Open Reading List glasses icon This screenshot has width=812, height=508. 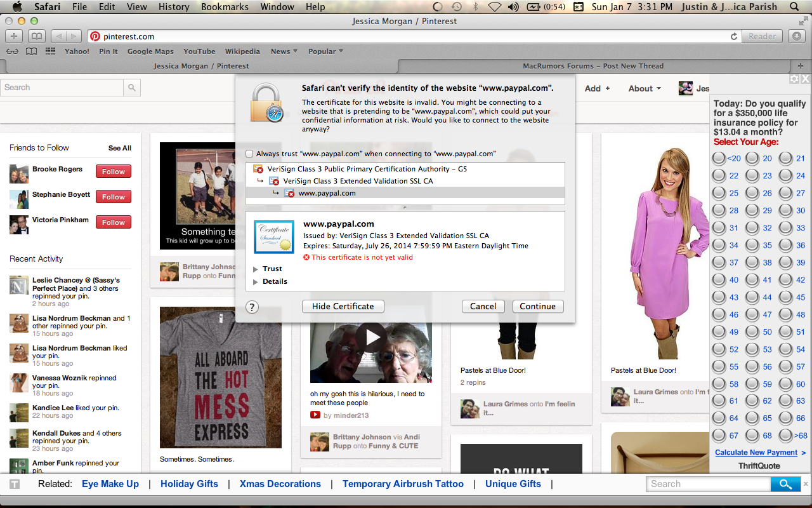point(12,51)
